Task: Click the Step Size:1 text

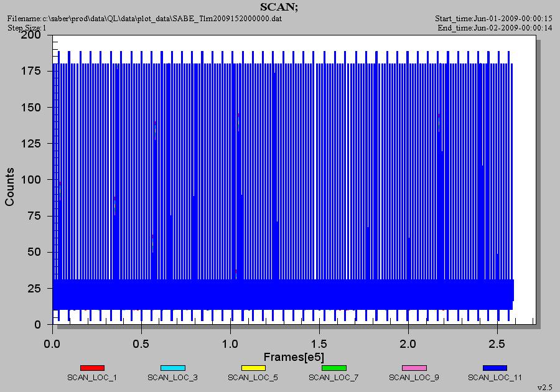Action: 27,27
